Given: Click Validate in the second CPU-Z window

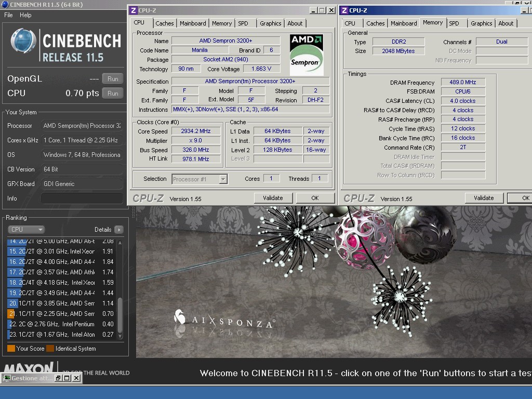Looking at the screenshot, I should (484, 198).
